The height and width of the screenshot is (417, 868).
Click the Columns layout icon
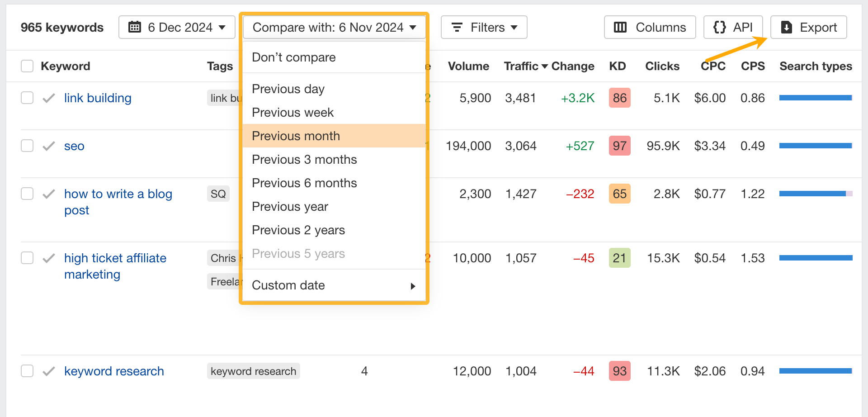click(x=620, y=27)
